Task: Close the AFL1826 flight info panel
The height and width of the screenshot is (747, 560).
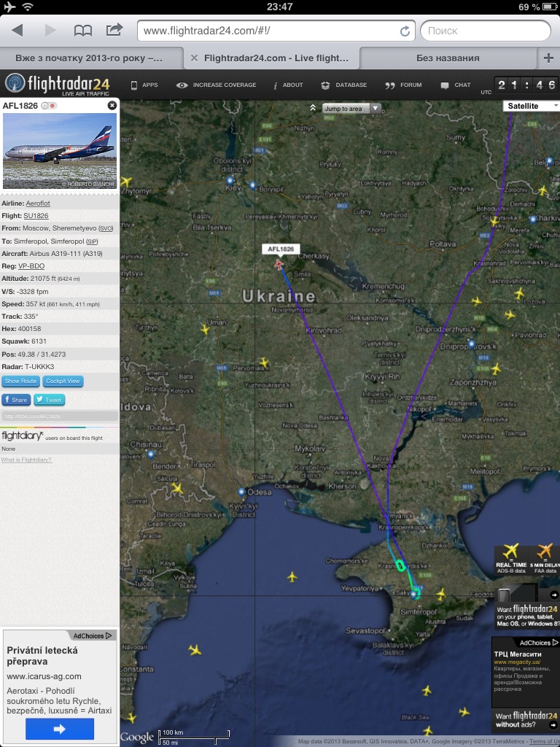Action: click(x=112, y=106)
